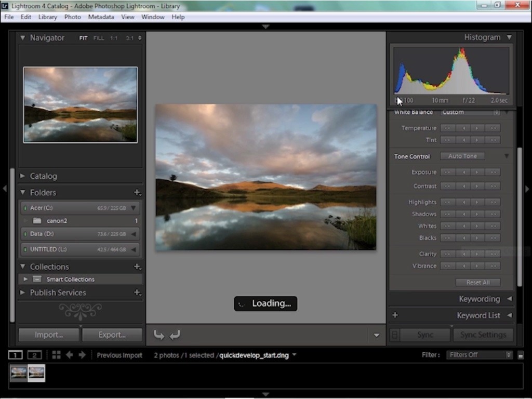532x399 pixels.
Task: Select the second filmstrip thumbnail
Action: coord(36,373)
